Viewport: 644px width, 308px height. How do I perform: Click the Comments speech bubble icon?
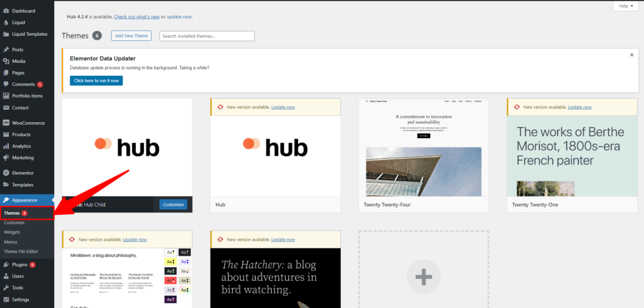point(6,84)
